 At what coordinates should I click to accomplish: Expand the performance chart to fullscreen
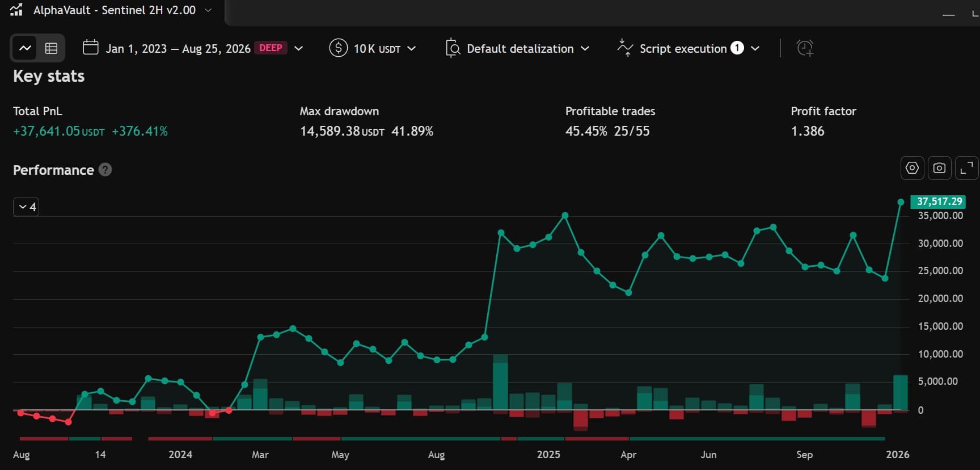coord(966,168)
